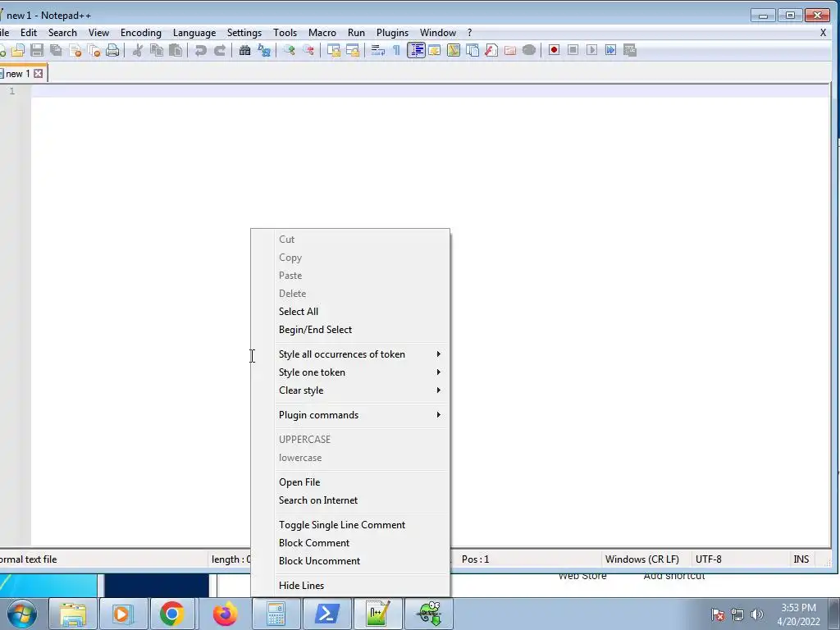This screenshot has width=840, height=630.
Task: Expand Clear style submenu
Action: [349, 390]
